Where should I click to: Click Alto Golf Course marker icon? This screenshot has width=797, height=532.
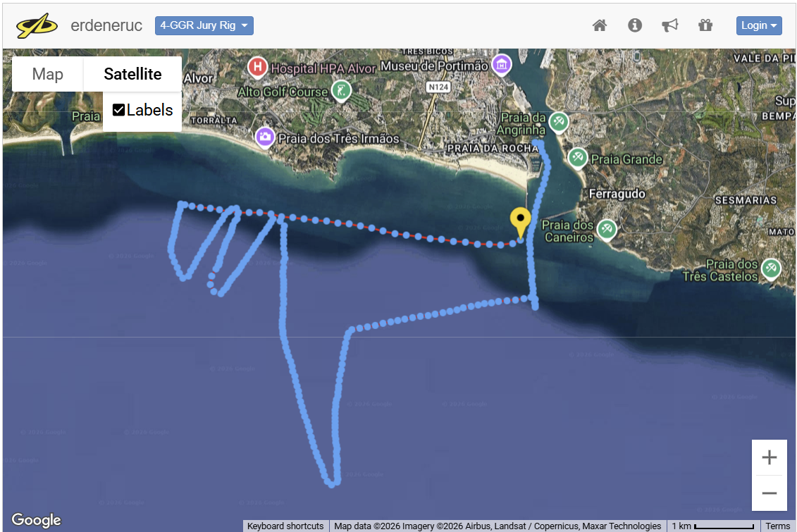342,92
